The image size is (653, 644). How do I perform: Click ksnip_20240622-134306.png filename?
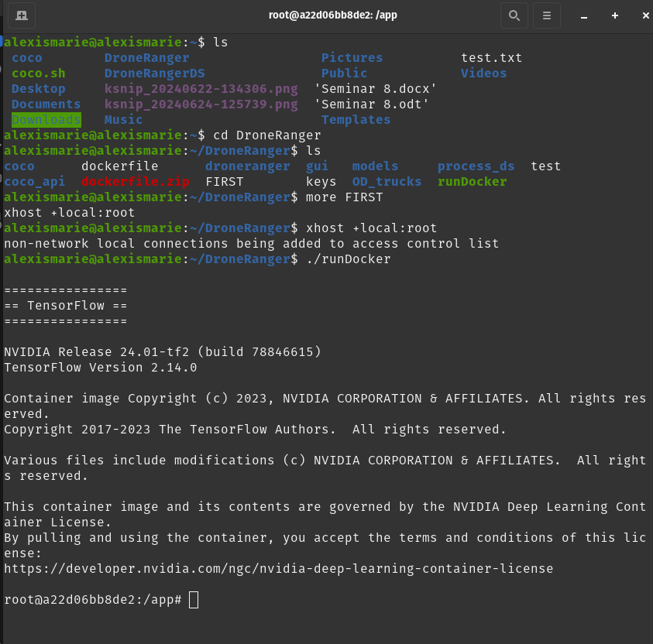point(201,88)
